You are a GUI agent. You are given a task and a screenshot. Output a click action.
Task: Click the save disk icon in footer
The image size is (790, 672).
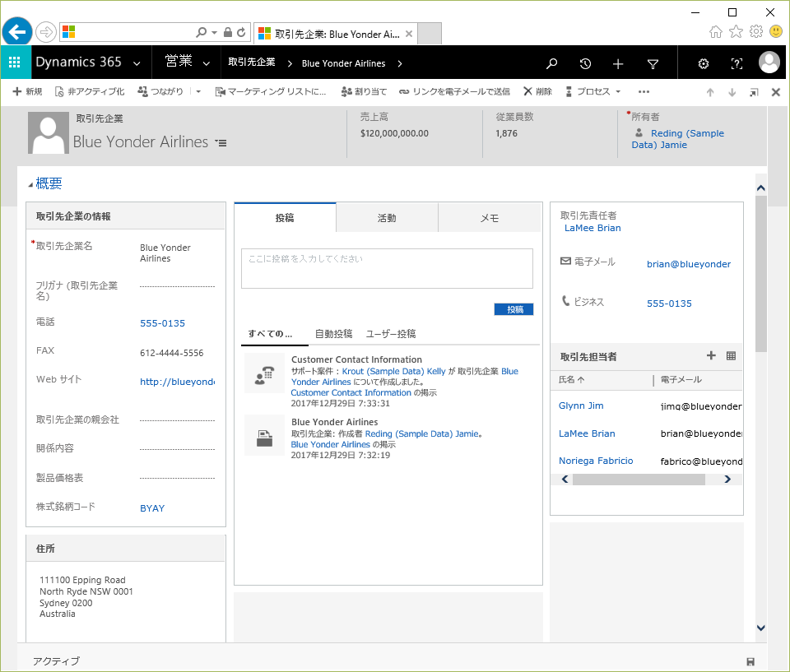[x=750, y=661]
